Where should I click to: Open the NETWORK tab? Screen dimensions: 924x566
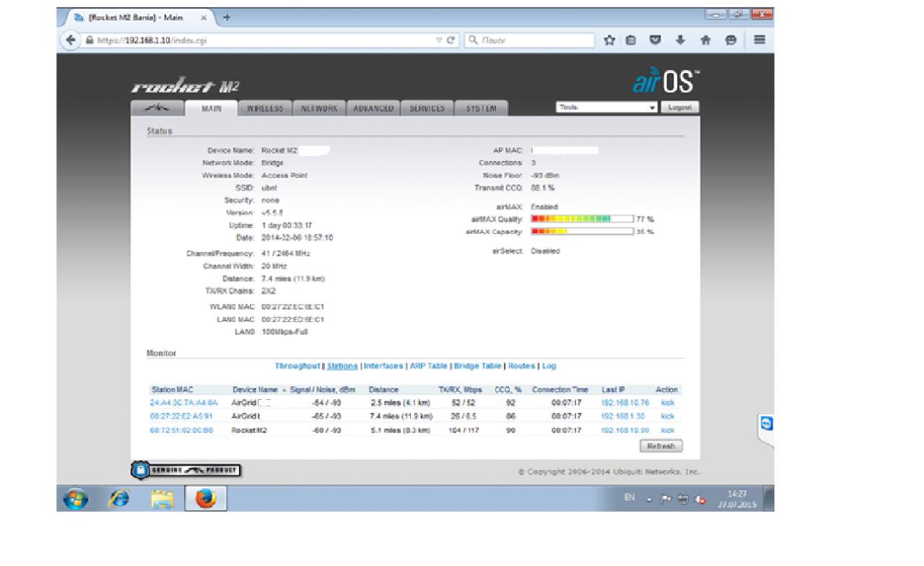(x=319, y=108)
